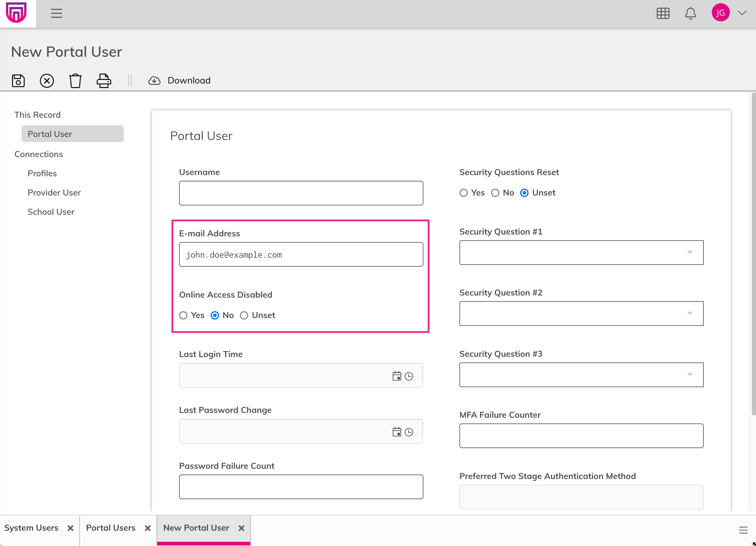Set Online Access Disabled to Yes

[x=183, y=315]
